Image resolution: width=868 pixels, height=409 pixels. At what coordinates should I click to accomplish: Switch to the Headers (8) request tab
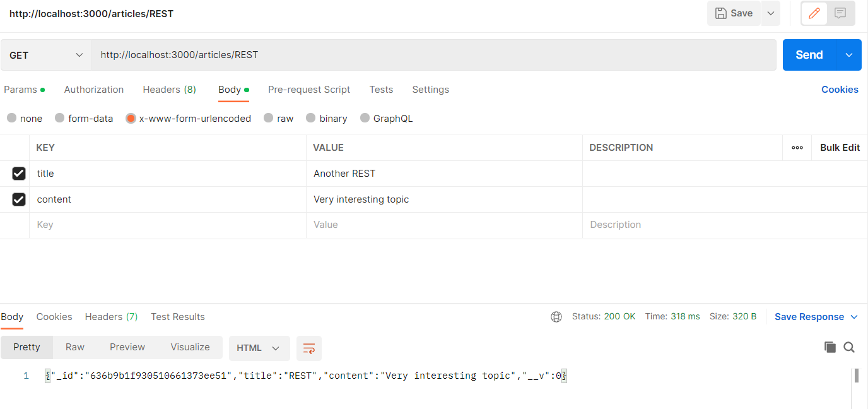[x=169, y=89]
